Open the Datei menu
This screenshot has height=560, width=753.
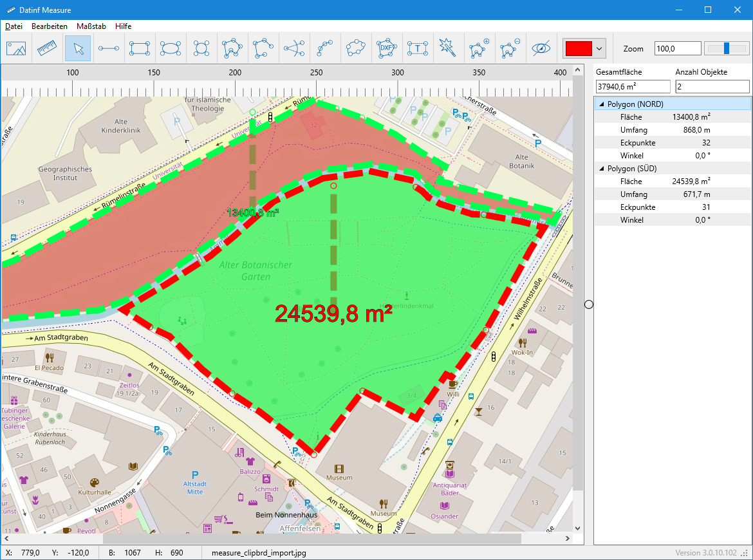[x=14, y=26]
